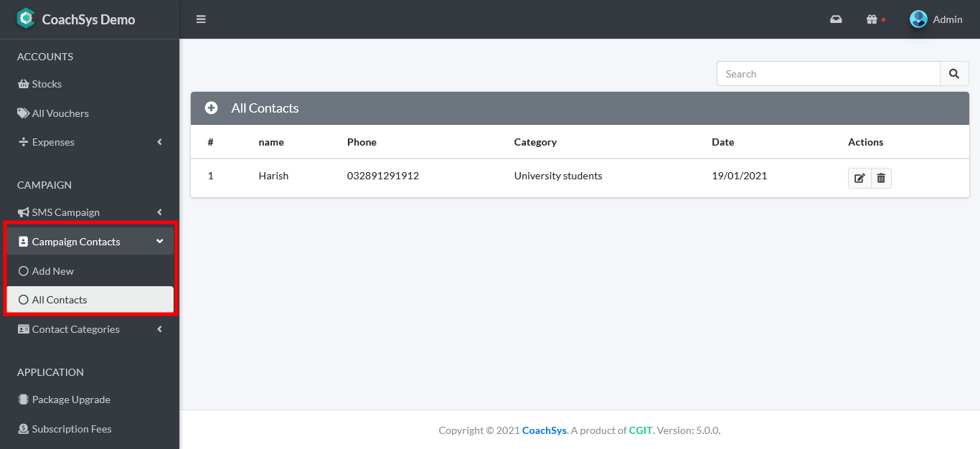This screenshot has height=449, width=980.
Task: Click the Package Upgrade icon
Action: tap(24, 400)
